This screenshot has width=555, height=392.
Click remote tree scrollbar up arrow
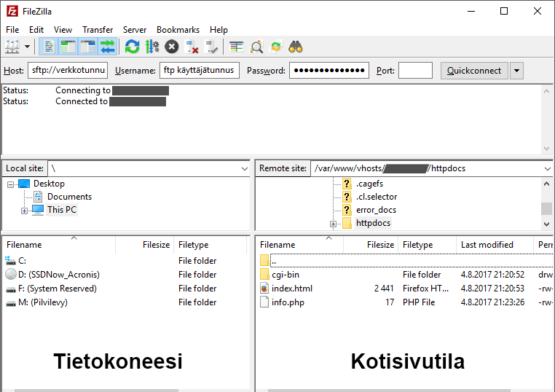[546, 184]
